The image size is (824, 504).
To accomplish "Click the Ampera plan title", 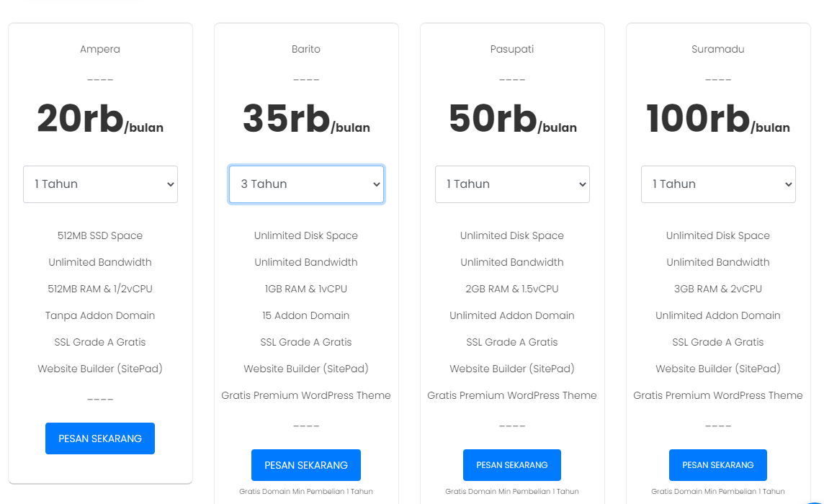I will [x=100, y=50].
